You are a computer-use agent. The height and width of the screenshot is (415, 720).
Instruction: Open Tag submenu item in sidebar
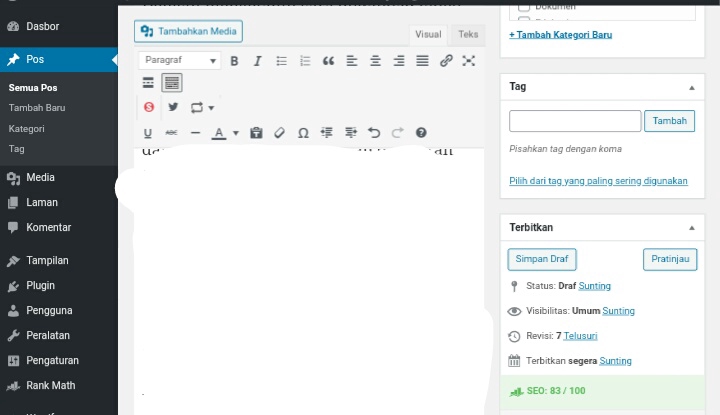17,149
